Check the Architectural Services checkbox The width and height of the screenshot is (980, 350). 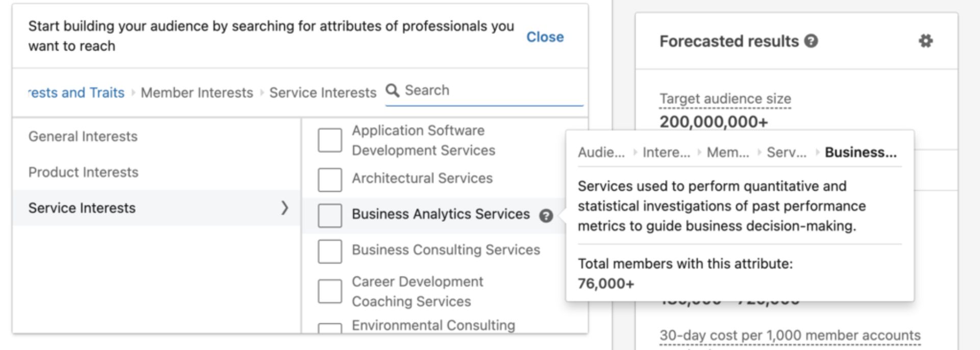click(329, 179)
